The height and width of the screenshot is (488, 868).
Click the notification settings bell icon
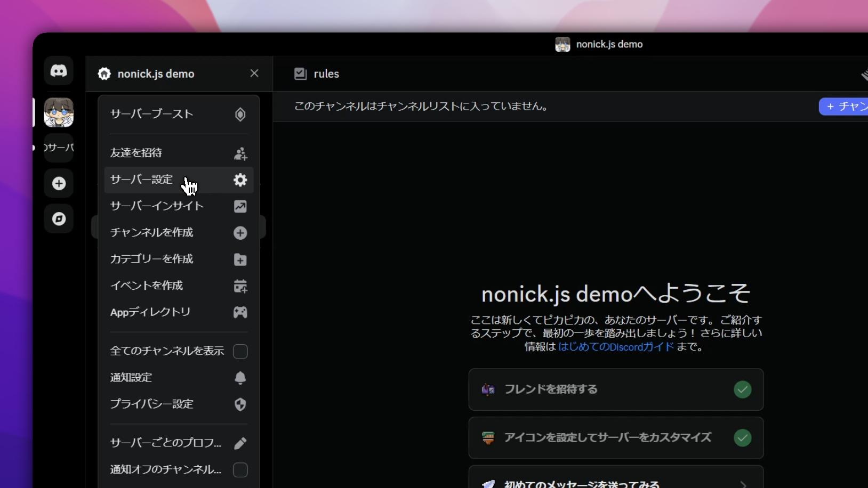tap(240, 378)
